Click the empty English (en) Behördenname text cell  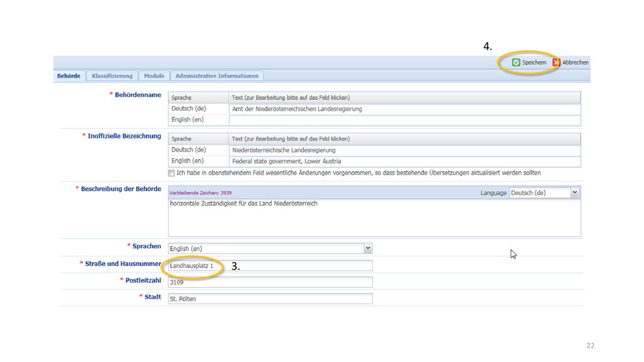click(404, 120)
